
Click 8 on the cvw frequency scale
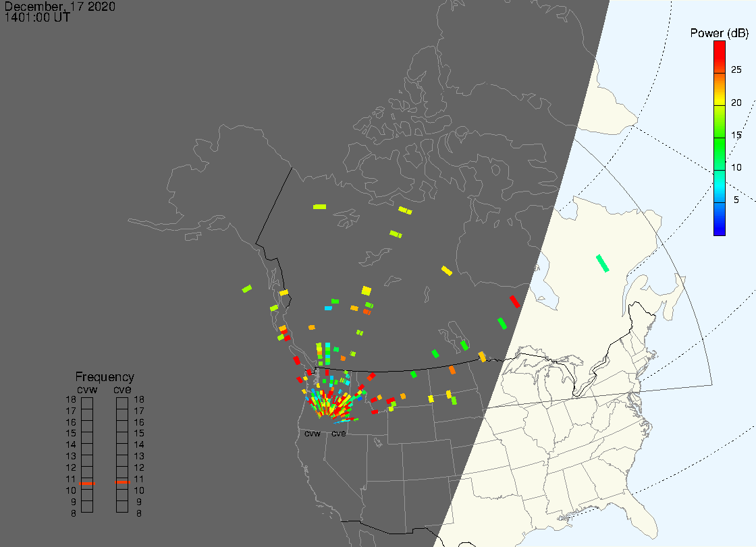74,513
